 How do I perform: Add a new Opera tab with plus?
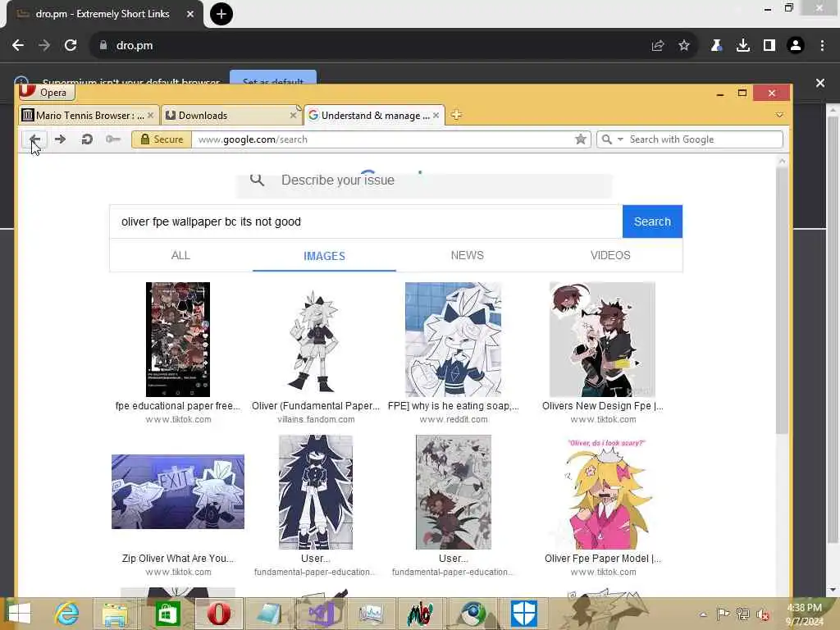tap(456, 115)
